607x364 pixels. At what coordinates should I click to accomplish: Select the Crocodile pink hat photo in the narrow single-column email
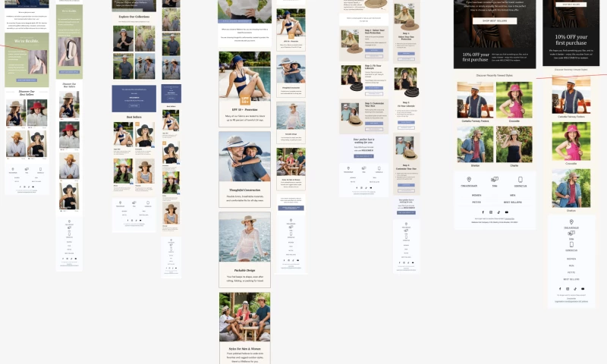click(x=571, y=141)
